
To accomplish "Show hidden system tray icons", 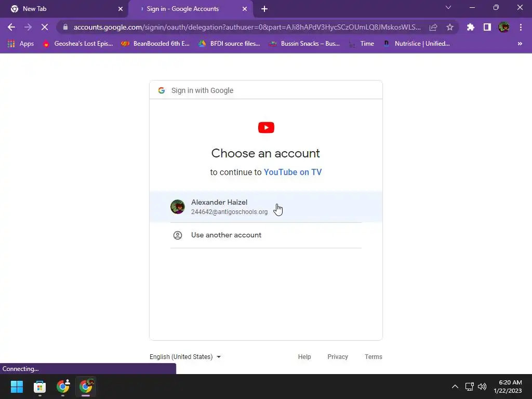I will tap(455, 387).
